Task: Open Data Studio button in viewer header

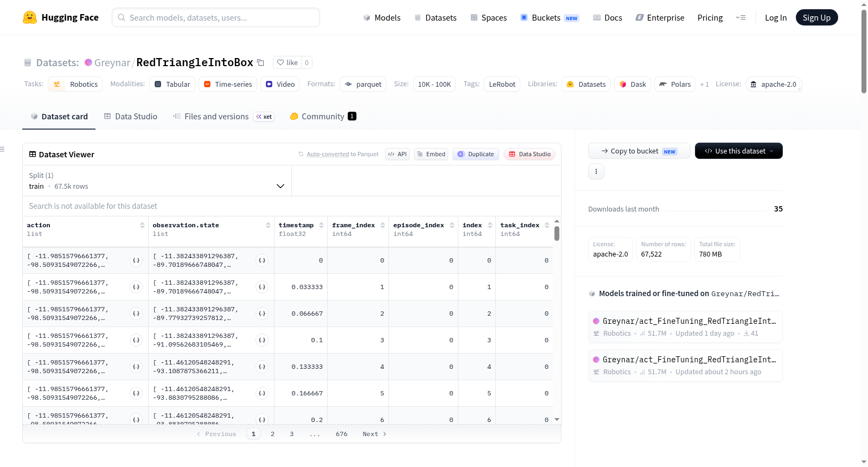Action: pyautogui.click(x=529, y=154)
